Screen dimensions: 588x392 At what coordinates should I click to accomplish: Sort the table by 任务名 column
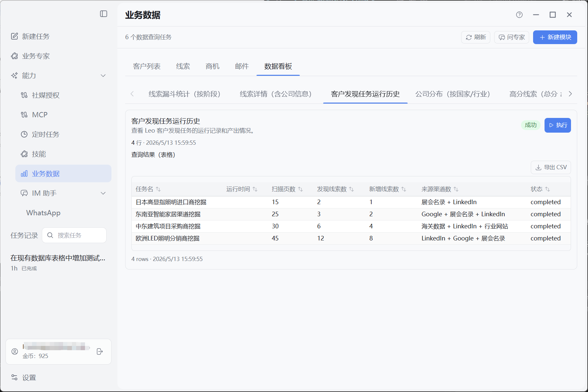click(x=158, y=189)
